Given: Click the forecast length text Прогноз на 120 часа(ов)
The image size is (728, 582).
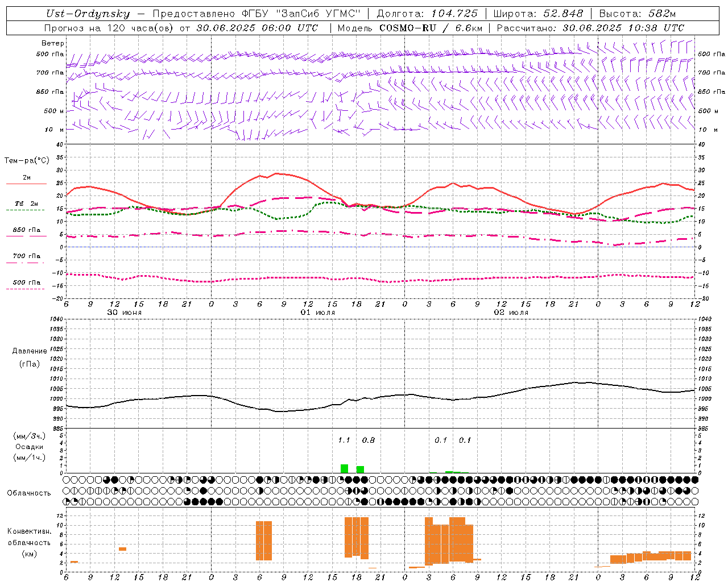Looking at the screenshot, I should click(x=109, y=28).
